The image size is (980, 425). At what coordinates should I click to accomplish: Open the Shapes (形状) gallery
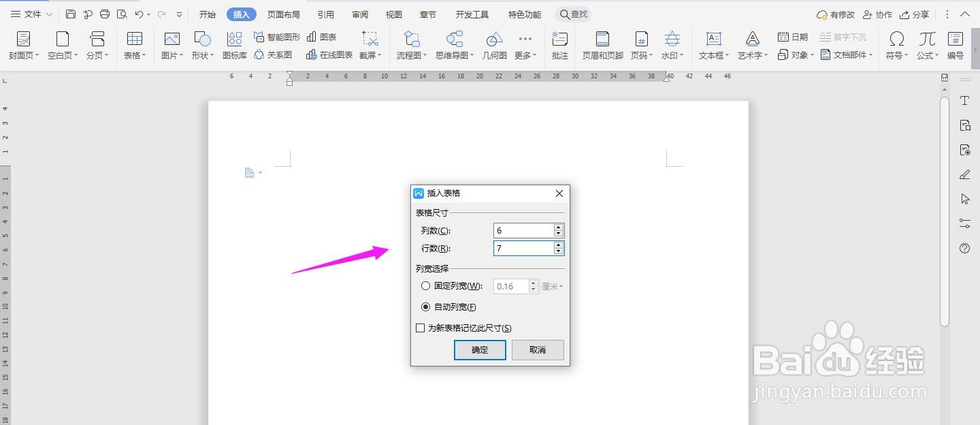[x=202, y=46]
